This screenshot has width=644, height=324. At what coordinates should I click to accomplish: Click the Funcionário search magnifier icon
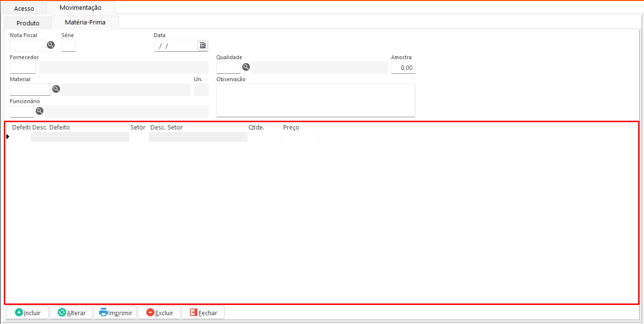pos(40,111)
